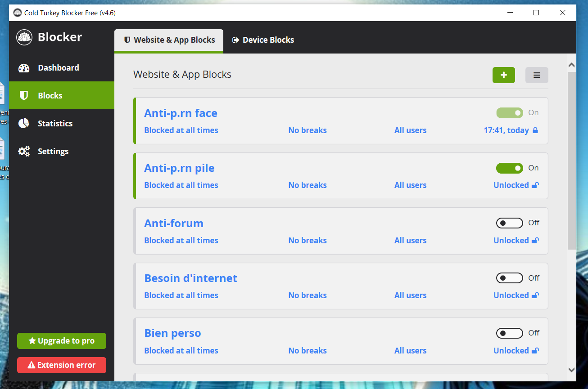Open the Anti-p.rn pile block title

(179, 168)
